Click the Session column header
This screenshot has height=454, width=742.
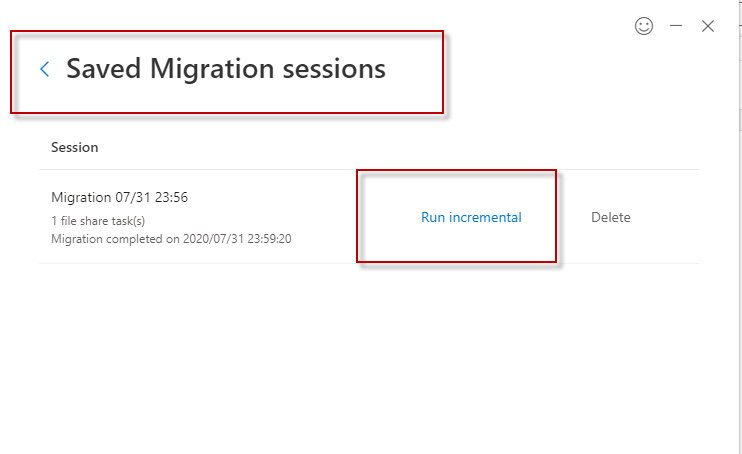75,147
